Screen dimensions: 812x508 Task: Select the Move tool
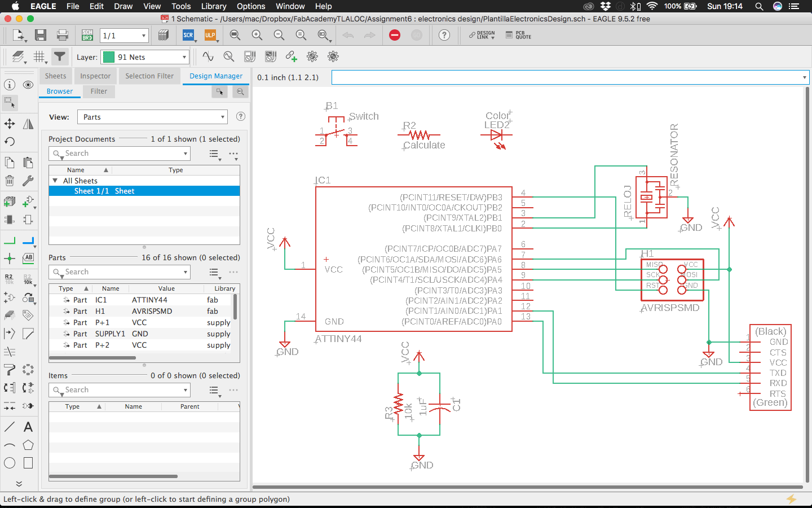(x=10, y=124)
